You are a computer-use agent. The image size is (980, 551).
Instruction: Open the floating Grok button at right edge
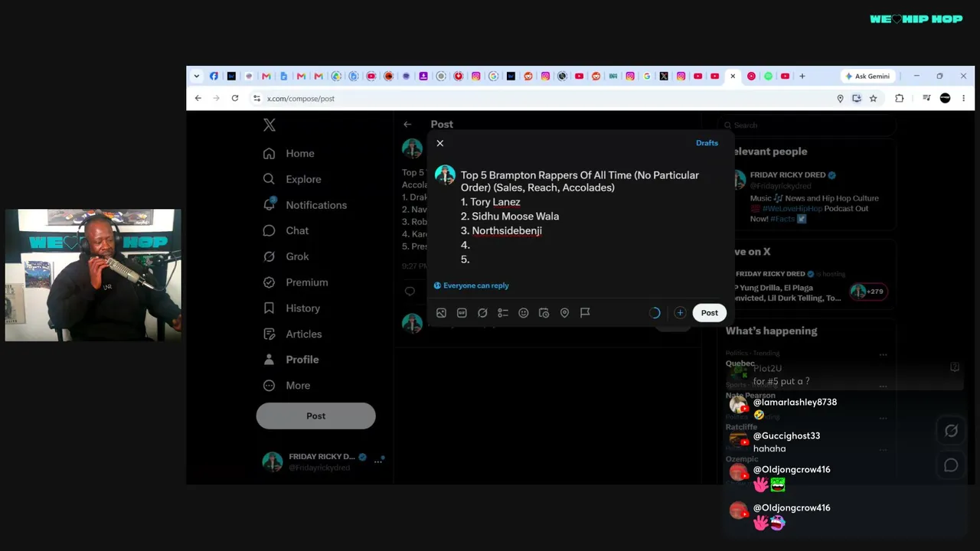951,431
